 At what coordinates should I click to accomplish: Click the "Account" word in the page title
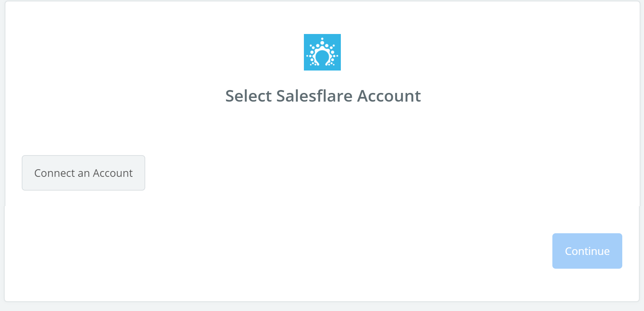tap(389, 96)
